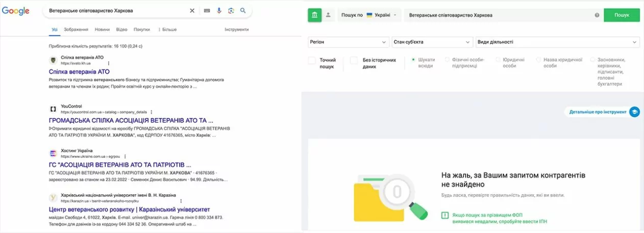Start voice search with microphone icon
This screenshot has height=233, width=644.
[219, 11]
